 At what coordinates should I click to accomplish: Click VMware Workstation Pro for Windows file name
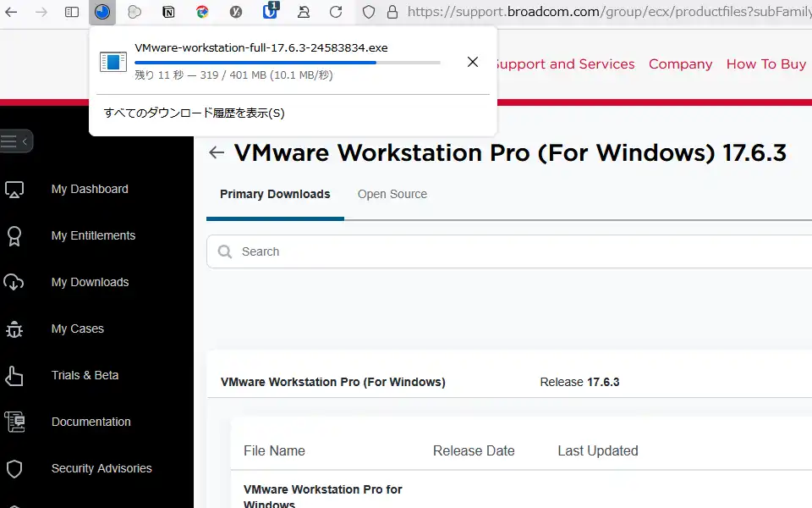pos(322,496)
